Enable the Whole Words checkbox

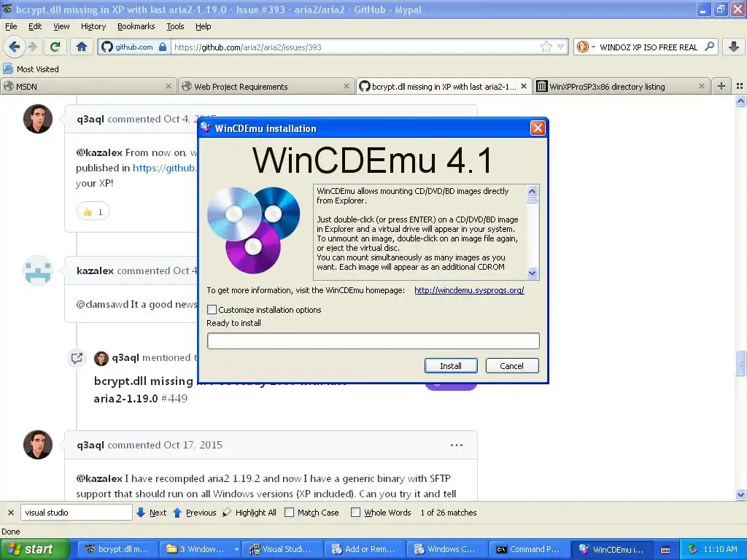[355, 513]
